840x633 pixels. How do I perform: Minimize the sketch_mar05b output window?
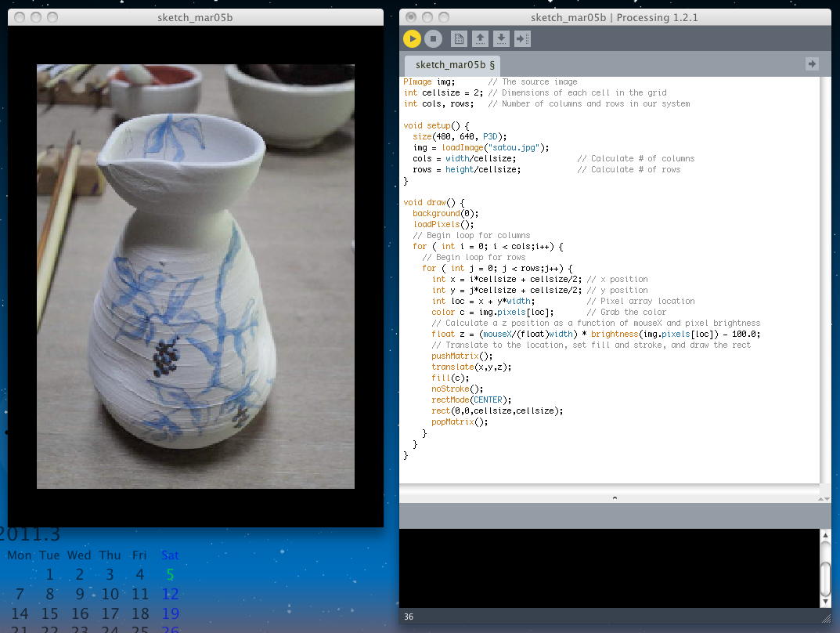(x=36, y=17)
